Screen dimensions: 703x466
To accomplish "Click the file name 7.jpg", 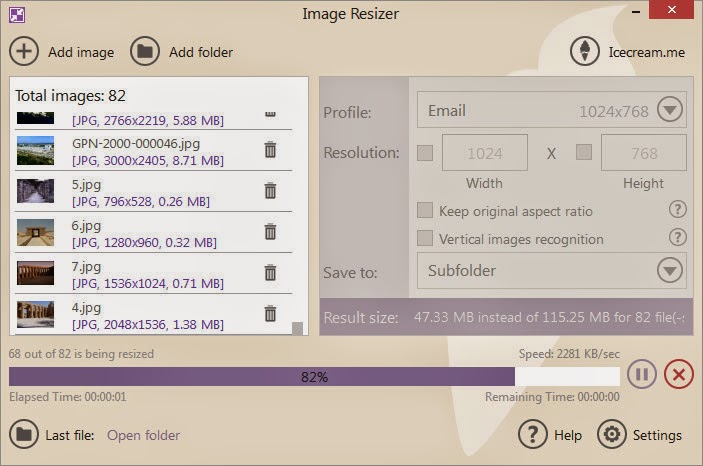I will [86, 267].
